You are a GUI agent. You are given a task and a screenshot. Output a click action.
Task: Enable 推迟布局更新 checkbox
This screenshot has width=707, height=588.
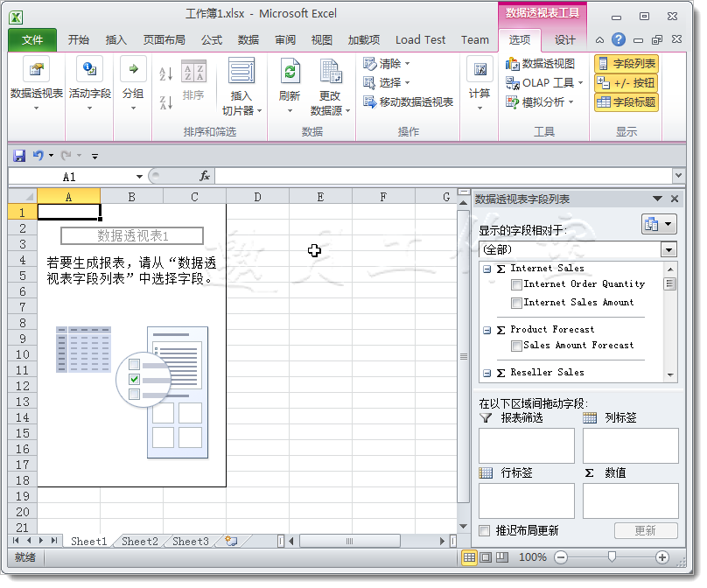point(485,530)
